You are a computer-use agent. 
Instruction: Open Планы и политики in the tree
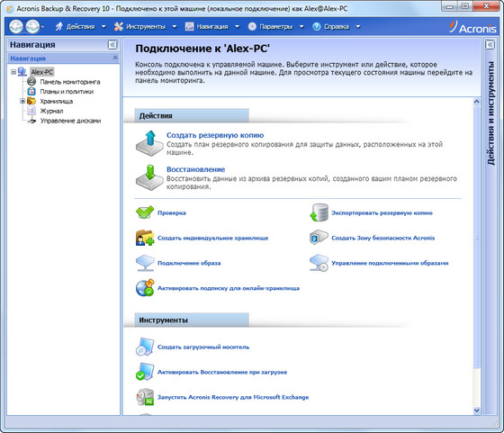[67, 92]
